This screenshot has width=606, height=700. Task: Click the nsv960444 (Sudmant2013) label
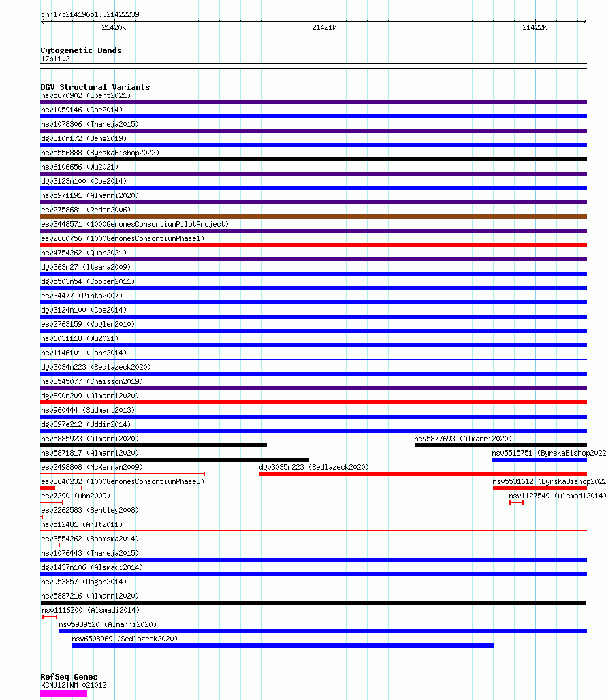(87, 410)
